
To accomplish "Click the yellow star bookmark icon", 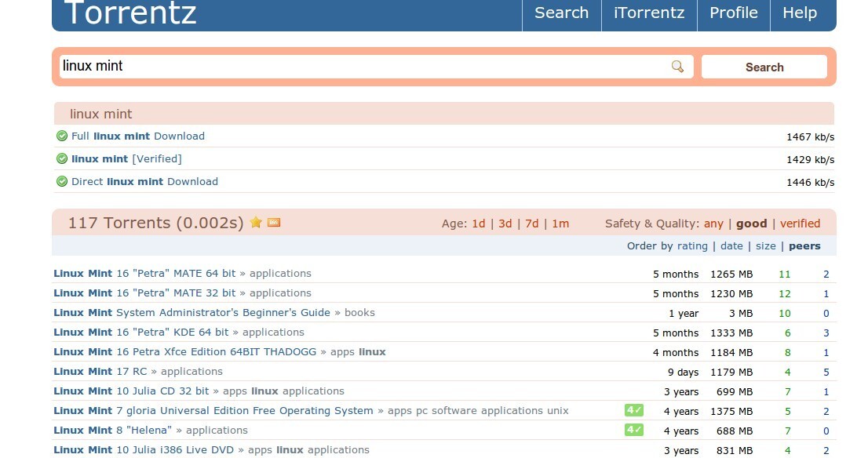I will [x=256, y=223].
